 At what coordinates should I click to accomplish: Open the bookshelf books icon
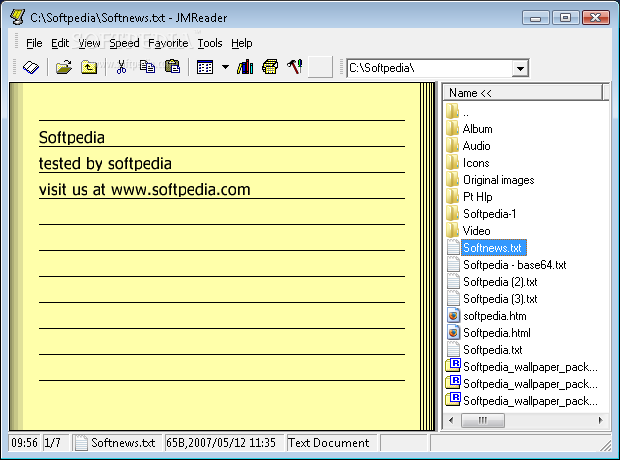tap(245, 67)
